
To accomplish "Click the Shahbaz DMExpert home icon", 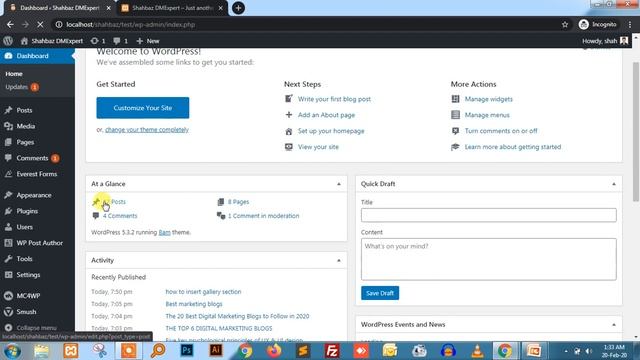I will 24,41.
